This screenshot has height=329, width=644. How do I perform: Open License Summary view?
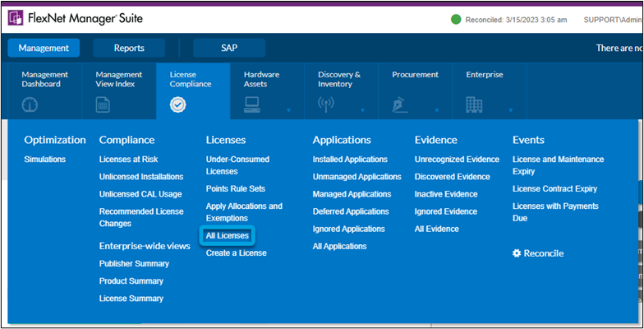tap(131, 298)
